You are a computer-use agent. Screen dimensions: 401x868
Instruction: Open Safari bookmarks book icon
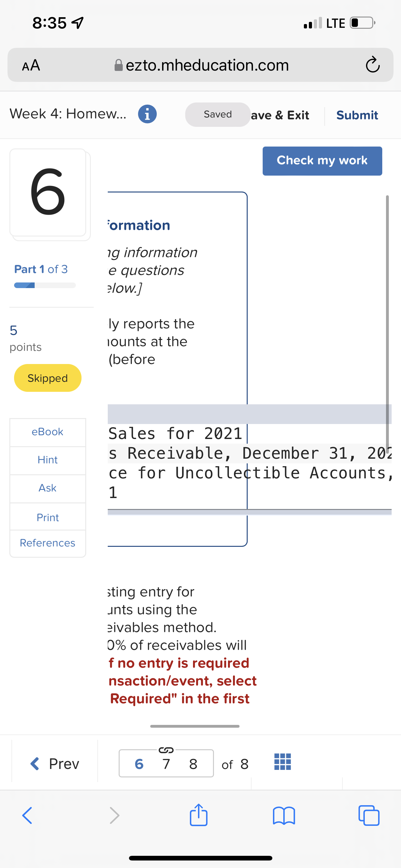tap(284, 816)
